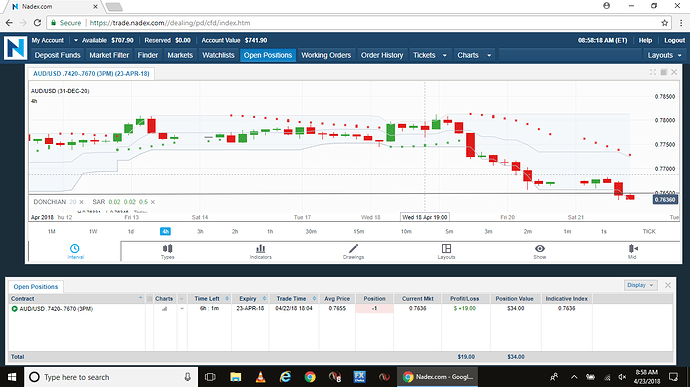Open the Display dropdown in Open Positions

coord(640,285)
